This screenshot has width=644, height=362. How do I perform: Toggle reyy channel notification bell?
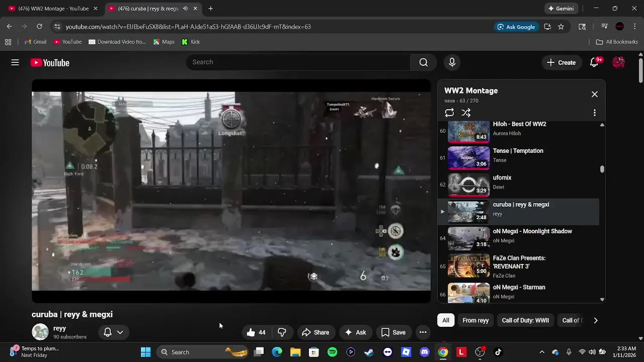(108, 332)
